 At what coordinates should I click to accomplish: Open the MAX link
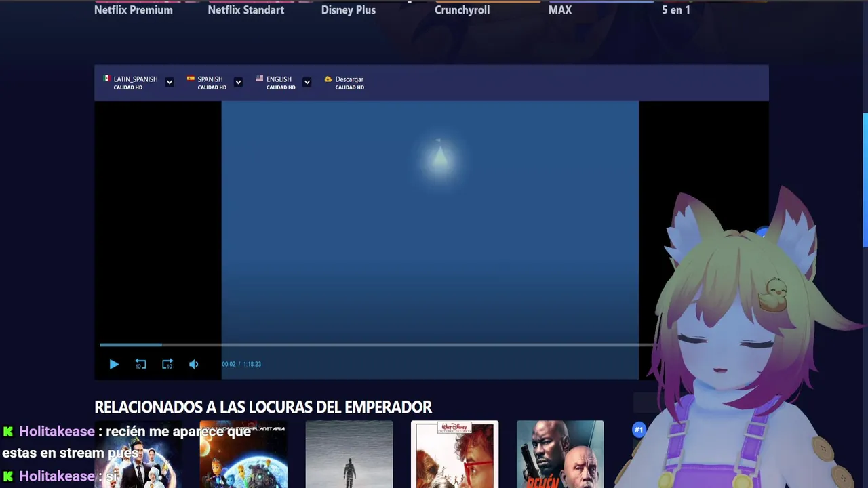click(x=560, y=10)
